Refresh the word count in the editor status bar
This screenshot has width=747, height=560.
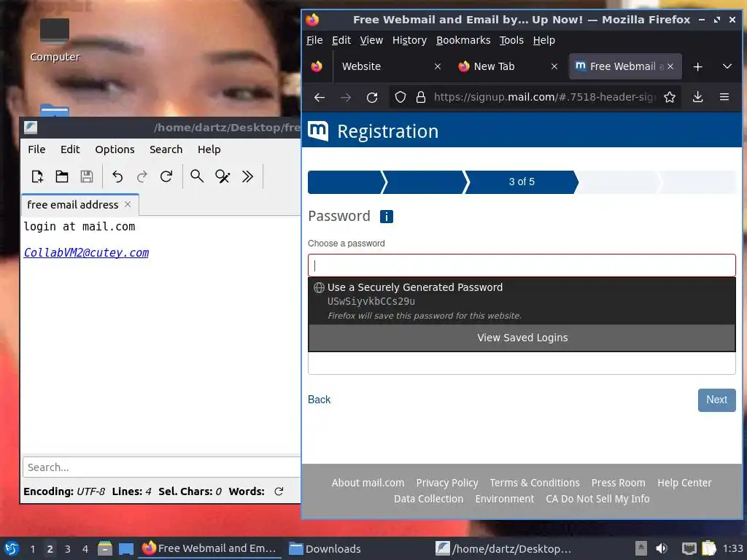[x=279, y=491]
